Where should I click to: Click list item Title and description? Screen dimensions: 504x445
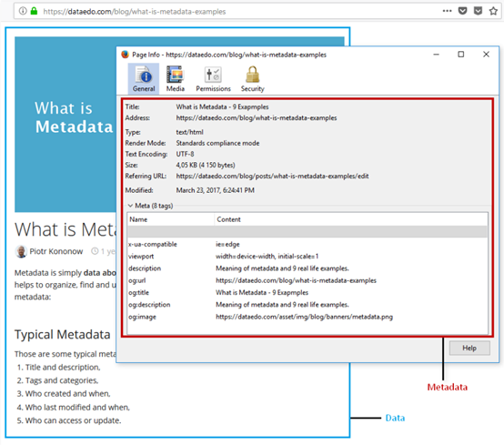(63, 367)
